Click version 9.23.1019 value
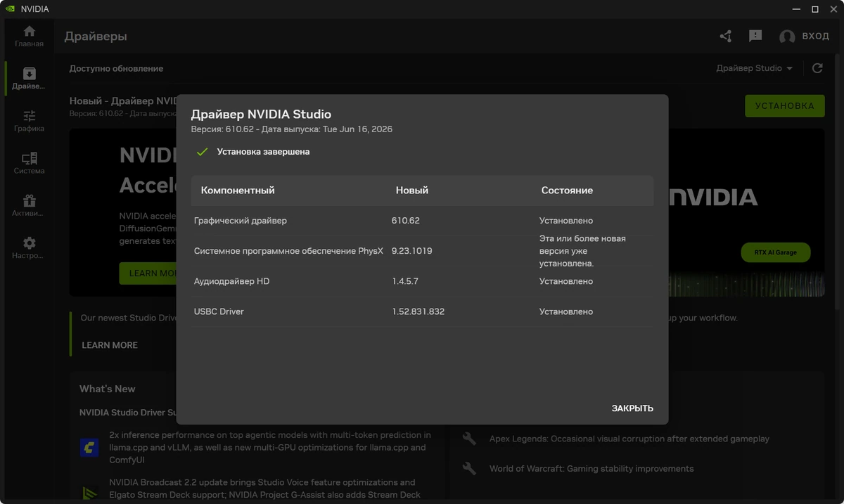Viewport: 844px width, 504px height. tap(411, 251)
